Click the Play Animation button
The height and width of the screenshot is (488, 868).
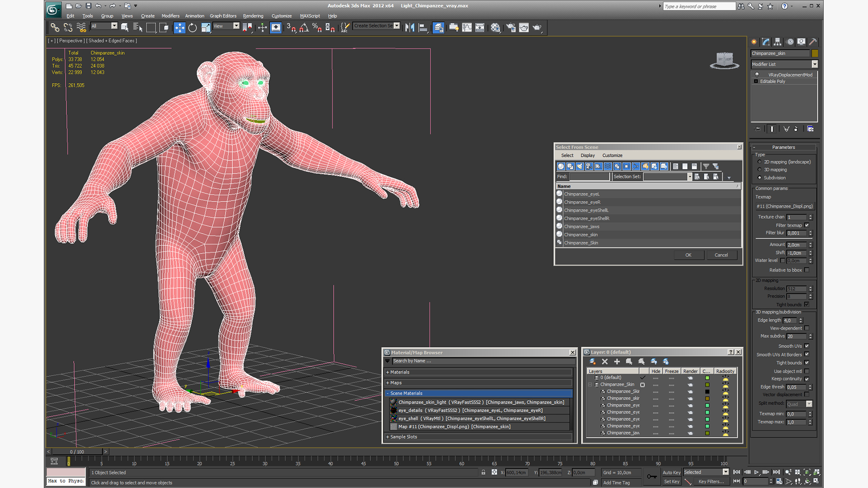[756, 472]
